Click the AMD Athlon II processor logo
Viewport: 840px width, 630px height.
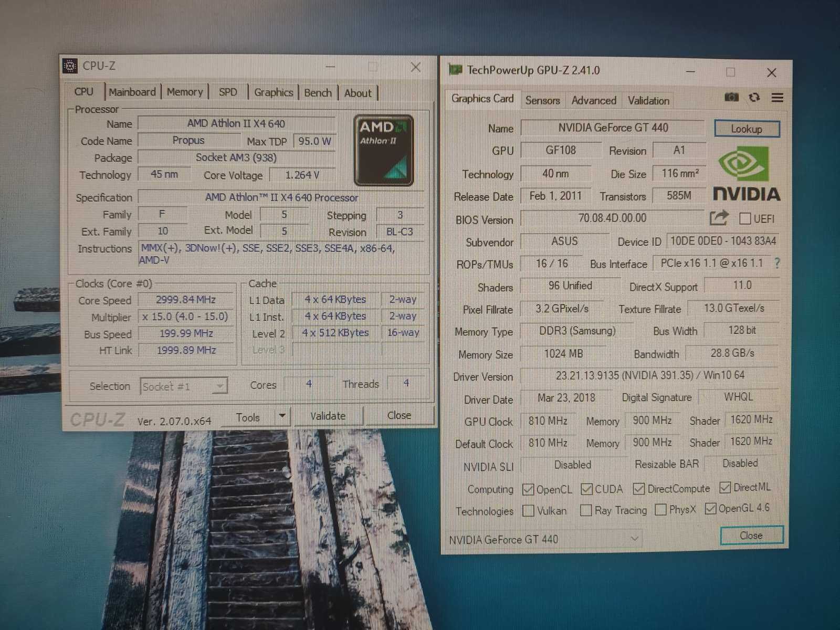point(384,150)
